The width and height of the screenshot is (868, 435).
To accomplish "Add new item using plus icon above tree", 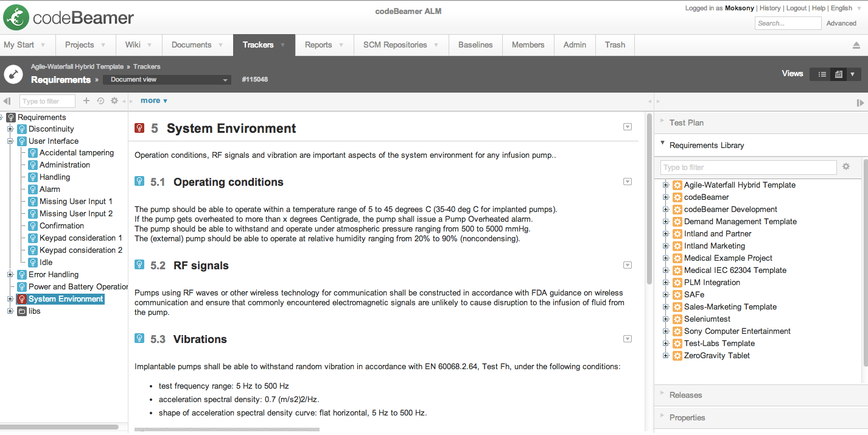I will coord(86,101).
